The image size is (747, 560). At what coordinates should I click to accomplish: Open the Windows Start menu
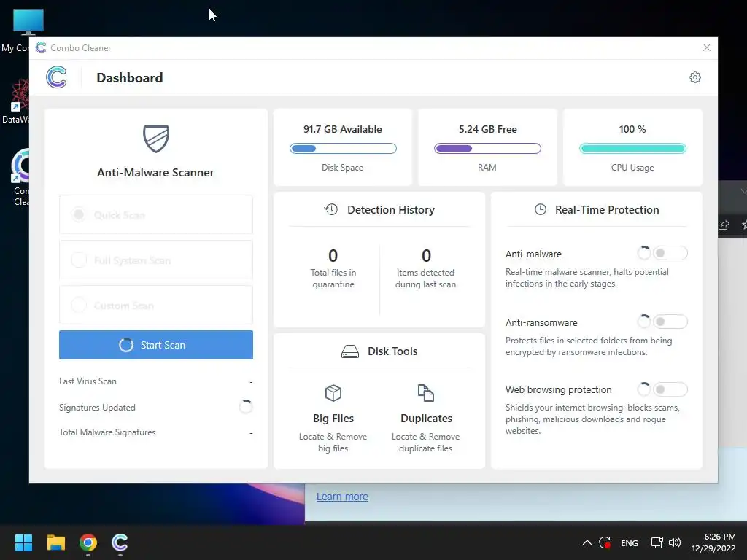tap(23, 542)
